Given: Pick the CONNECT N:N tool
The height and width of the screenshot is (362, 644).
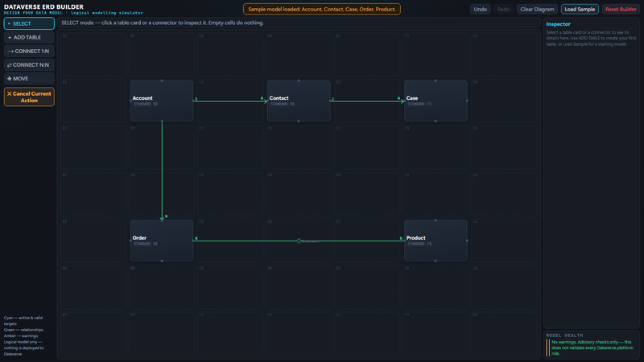Looking at the screenshot, I should [x=29, y=65].
